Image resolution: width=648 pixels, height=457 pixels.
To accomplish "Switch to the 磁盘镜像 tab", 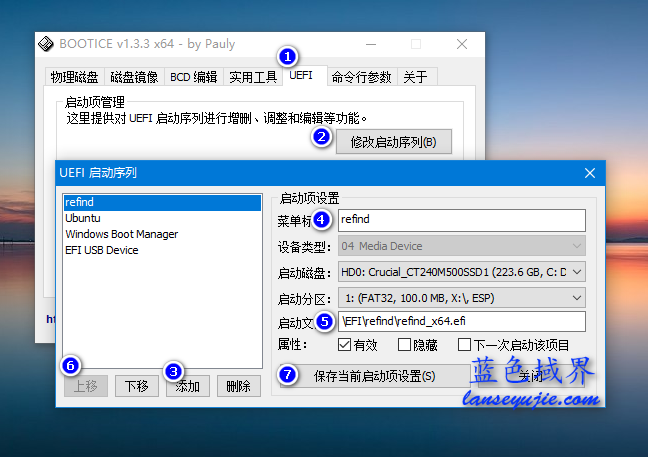I will (134, 77).
